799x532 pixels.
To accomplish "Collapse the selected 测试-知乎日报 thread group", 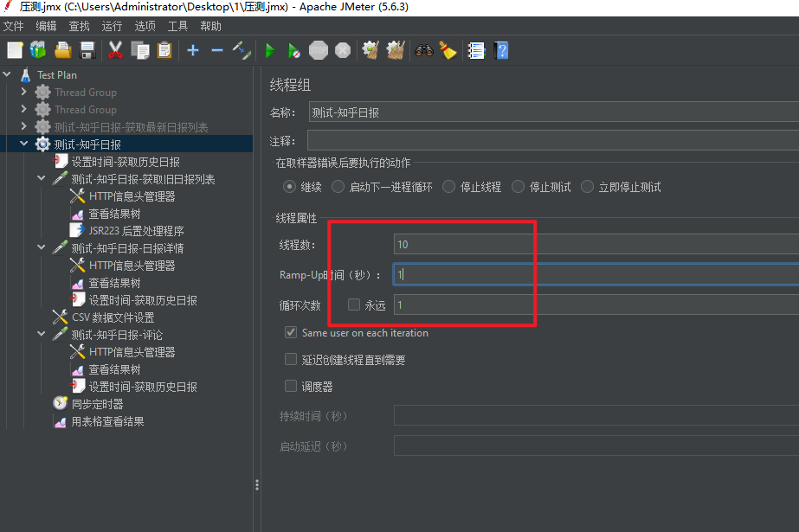I will (24, 144).
